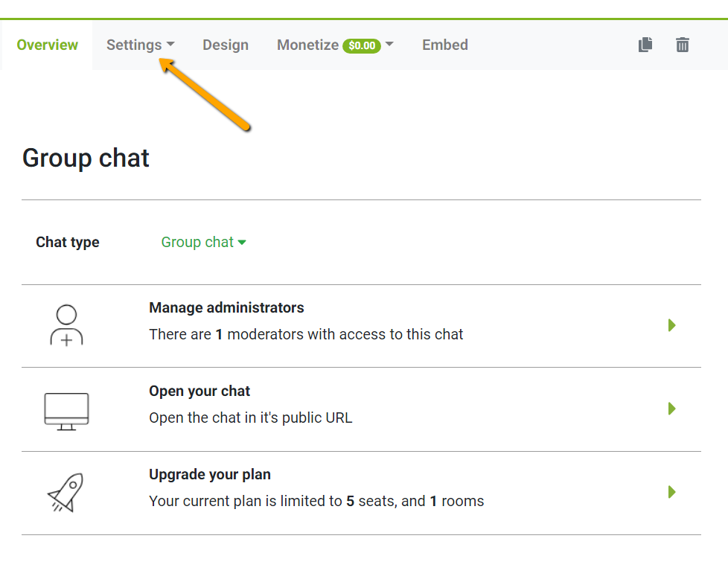Click the rocket upgrade icon
The width and height of the screenshot is (728, 585).
point(66,493)
